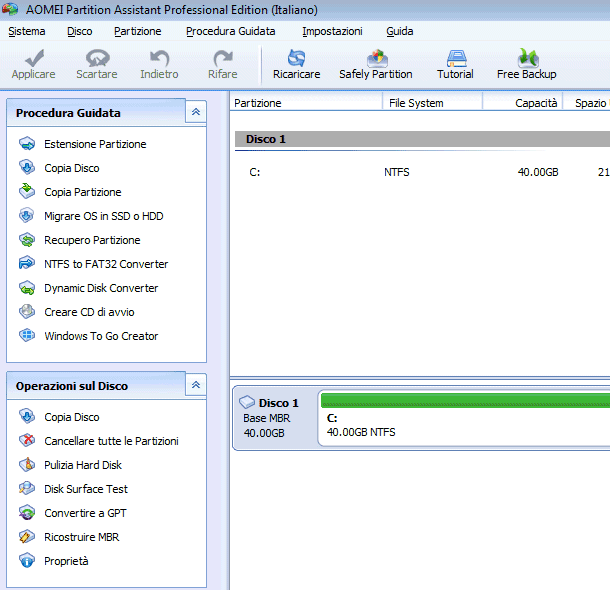Select the C: partition row in the list
The image size is (610, 590).
pos(420,172)
